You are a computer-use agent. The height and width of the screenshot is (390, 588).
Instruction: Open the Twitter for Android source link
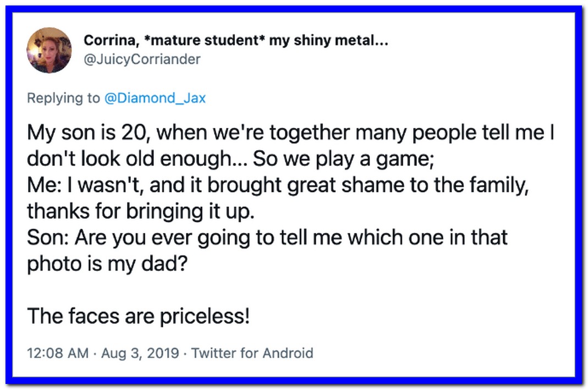point(252,353)
